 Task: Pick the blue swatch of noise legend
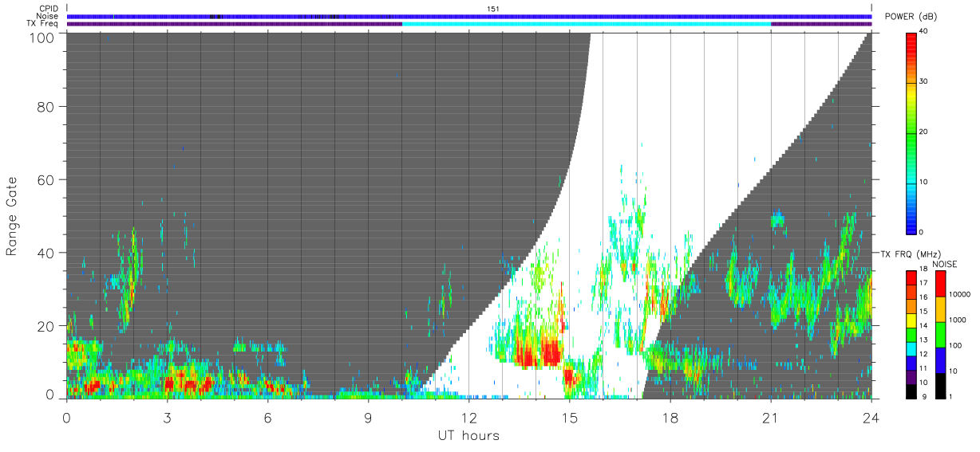click(940, 360)
